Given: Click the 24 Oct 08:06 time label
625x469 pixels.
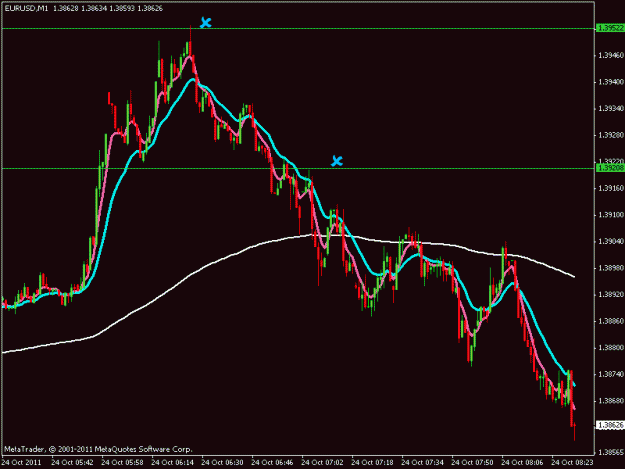Looking at the screenshot, I should click(522, 462).
